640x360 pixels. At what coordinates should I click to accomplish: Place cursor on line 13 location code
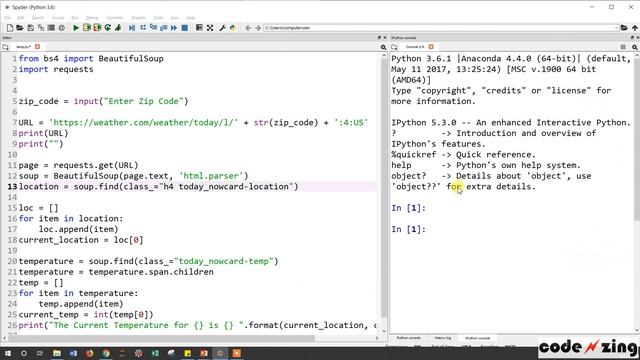(158, 187)
